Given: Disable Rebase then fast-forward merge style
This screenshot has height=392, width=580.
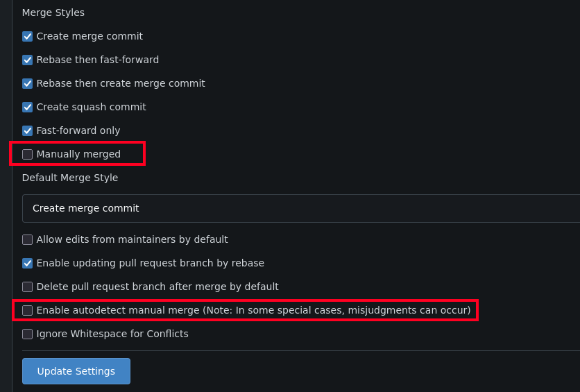Looking at the screenshot, I should click(28, 60).
